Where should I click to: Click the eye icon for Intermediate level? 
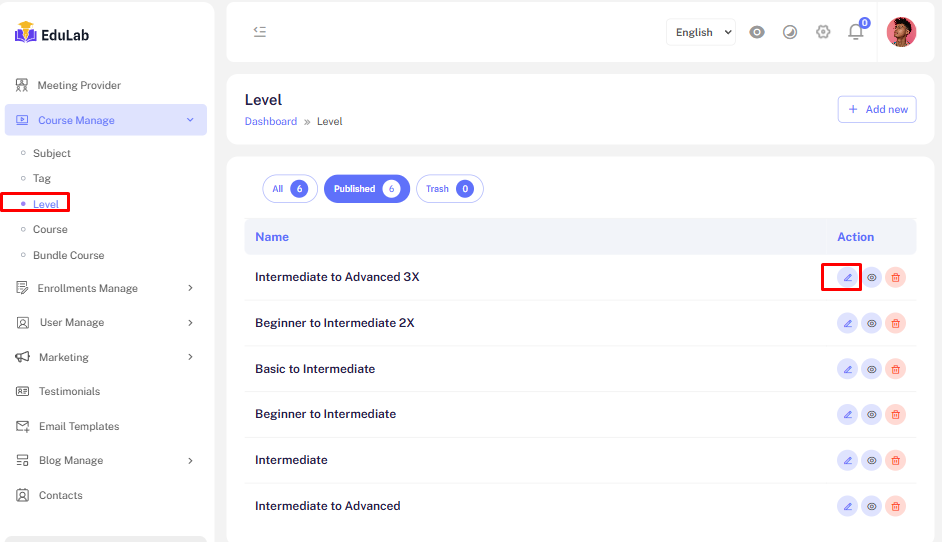tap(871, 460)
